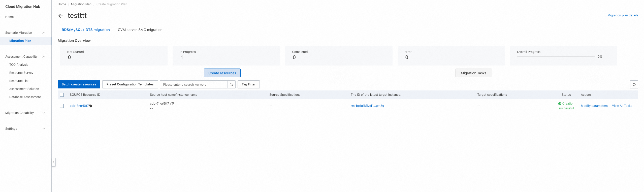The image size is (644, 192).
Task: Open Assessment Solution in the sidebar
Action: (x=24, y=89)
